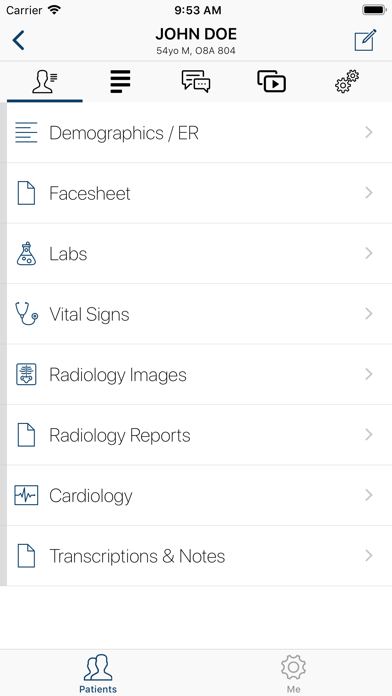Select the patient profile tab icon
The height and width of the screenshot is (696, 392).
click(x=44, y=82)
